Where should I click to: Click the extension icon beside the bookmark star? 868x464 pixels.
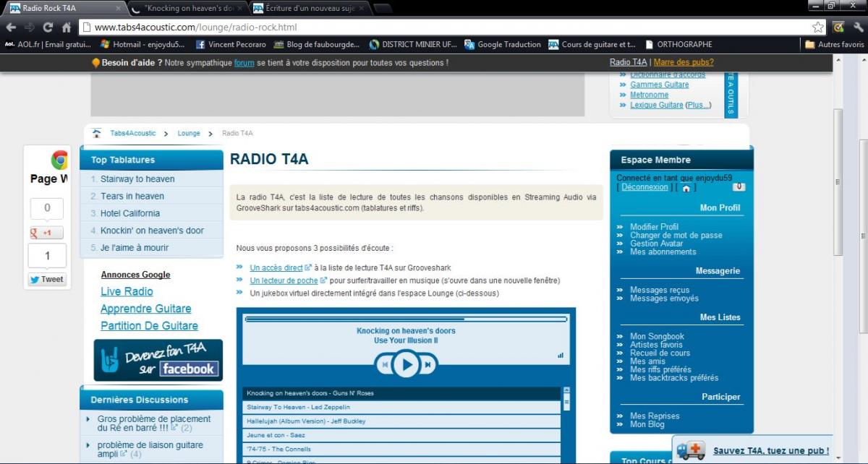(839, 27)
